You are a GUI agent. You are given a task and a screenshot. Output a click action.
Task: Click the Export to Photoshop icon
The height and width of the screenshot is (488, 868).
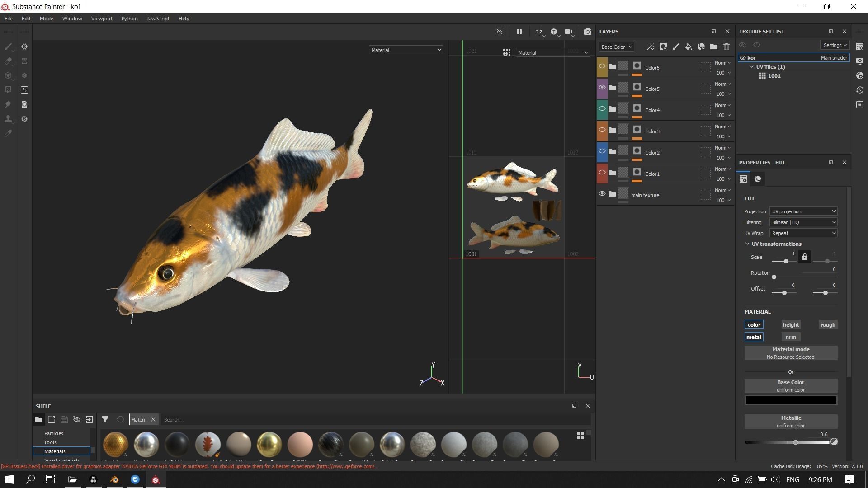24,90
